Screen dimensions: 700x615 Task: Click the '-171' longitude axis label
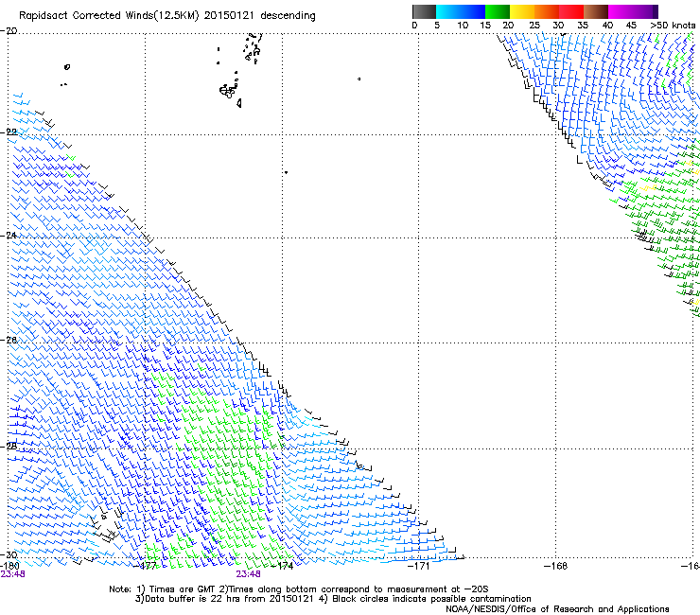tap(418, 566)
